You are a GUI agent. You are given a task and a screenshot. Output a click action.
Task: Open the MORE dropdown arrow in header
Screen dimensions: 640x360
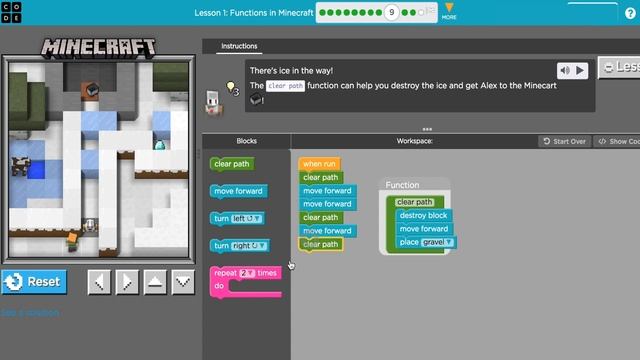coord(449,11)
